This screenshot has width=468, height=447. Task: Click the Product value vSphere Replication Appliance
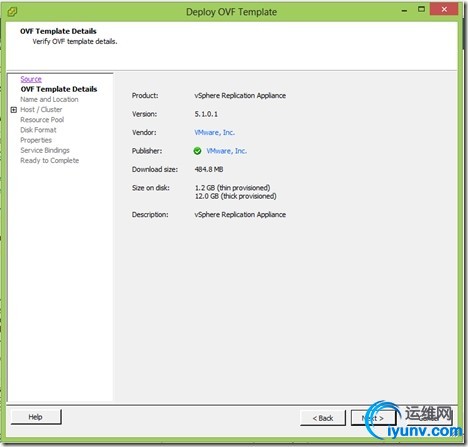pos(240,96)
